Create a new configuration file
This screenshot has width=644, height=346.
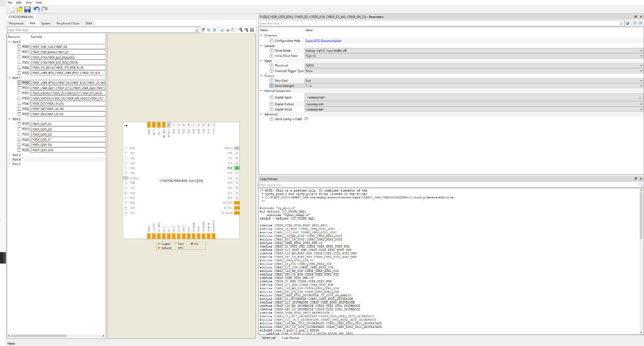click(12, 9)
